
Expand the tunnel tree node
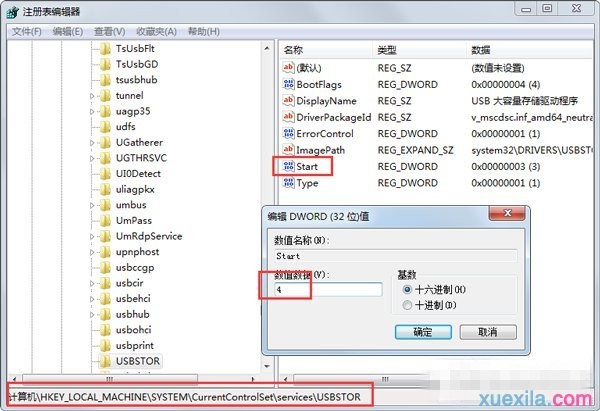(92, 96)
